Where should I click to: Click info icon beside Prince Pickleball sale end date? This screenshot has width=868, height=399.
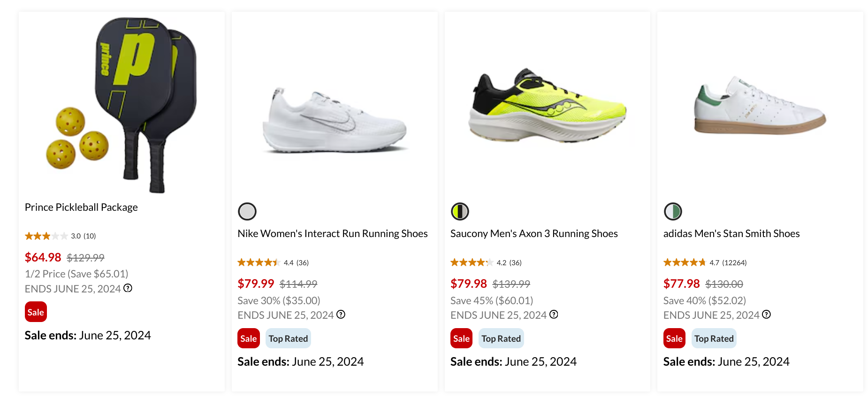pos(128,288)
